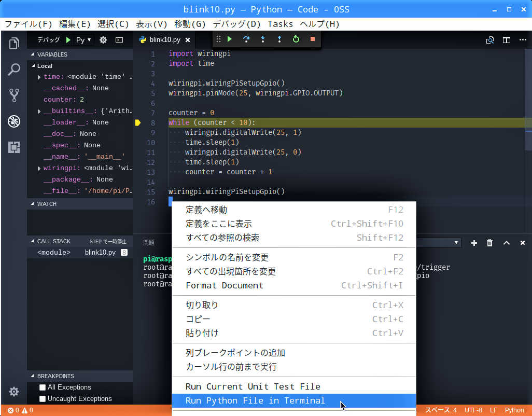Select the <module> call stack frame
Screen dimensions: 532x416
tap(80, 253)
